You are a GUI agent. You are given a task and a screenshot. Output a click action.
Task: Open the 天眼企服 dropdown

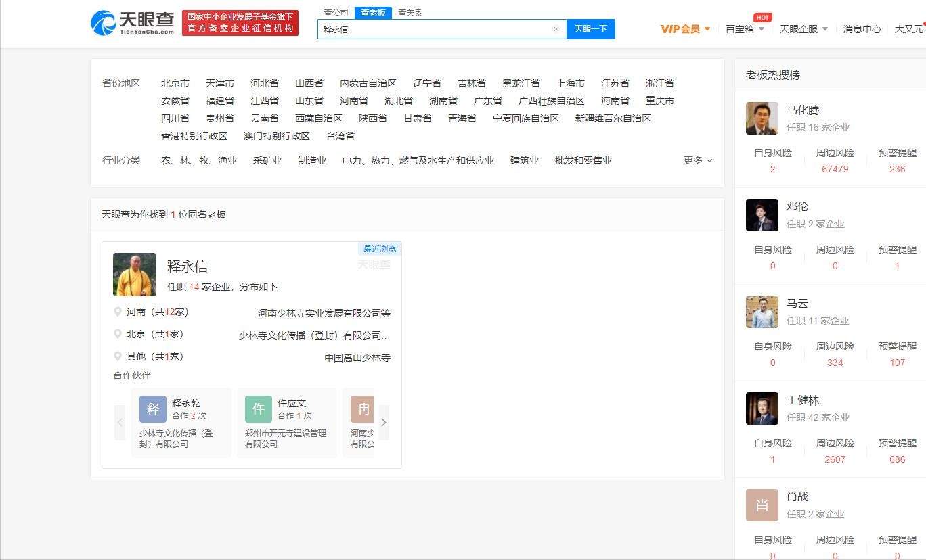pos(803,29)
